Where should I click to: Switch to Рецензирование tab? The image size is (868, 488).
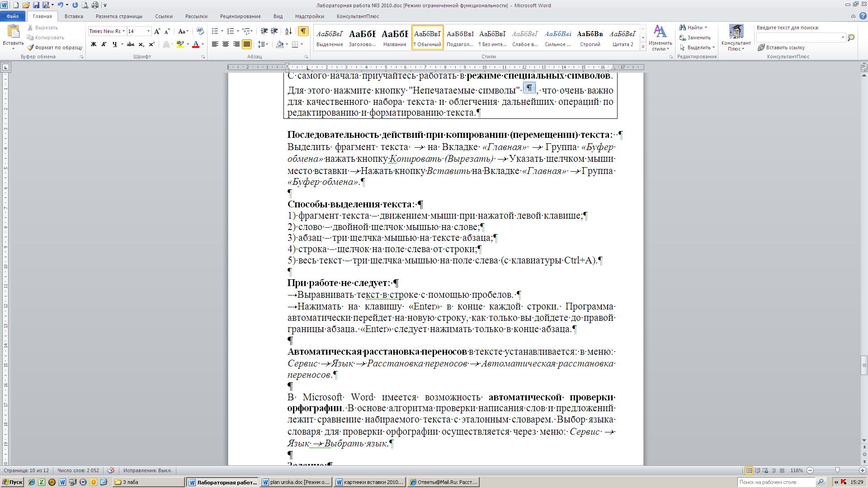(x=240, y=16)
